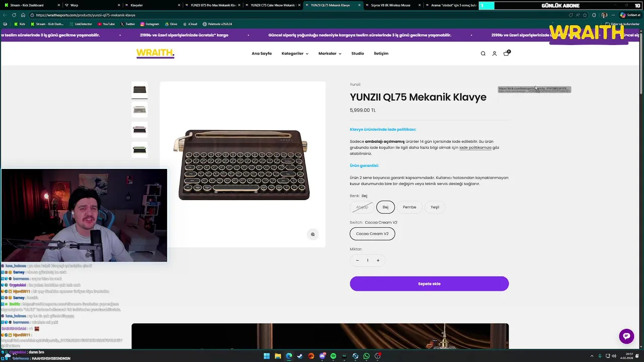Open volume control in system tray
This screenshot has height=362, width=644.
tap(614, 356)
